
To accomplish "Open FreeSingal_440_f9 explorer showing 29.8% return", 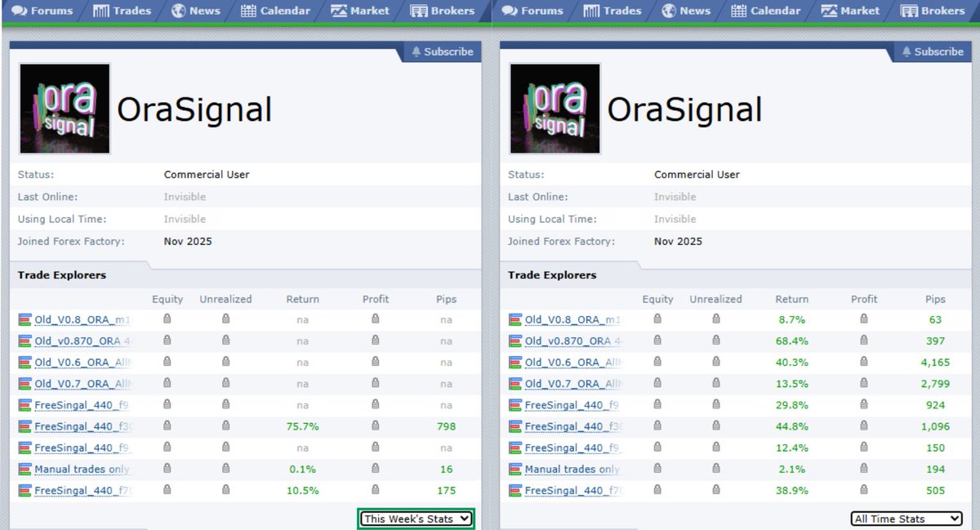I will pyautogui.click(x=572, y=404).
